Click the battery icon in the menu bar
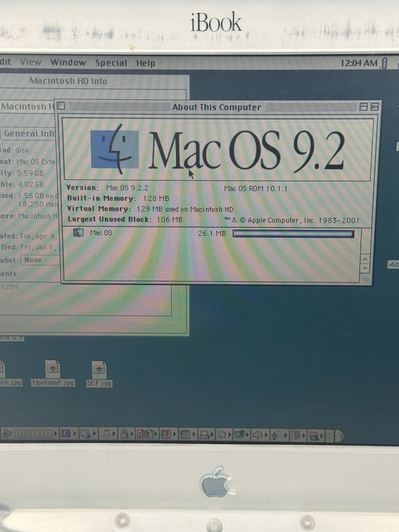Image resolution: width=399 pixels, height=532 pixels. click(x=385, y=63)
